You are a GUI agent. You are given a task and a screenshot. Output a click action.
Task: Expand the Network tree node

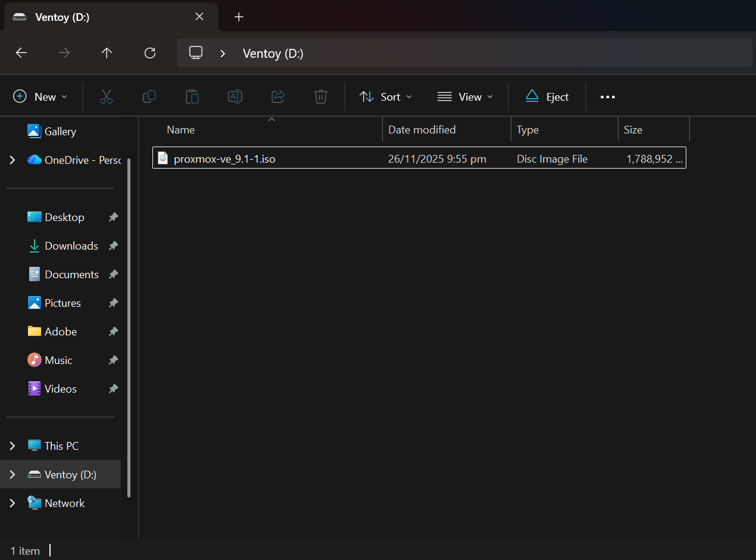[13, 503]
